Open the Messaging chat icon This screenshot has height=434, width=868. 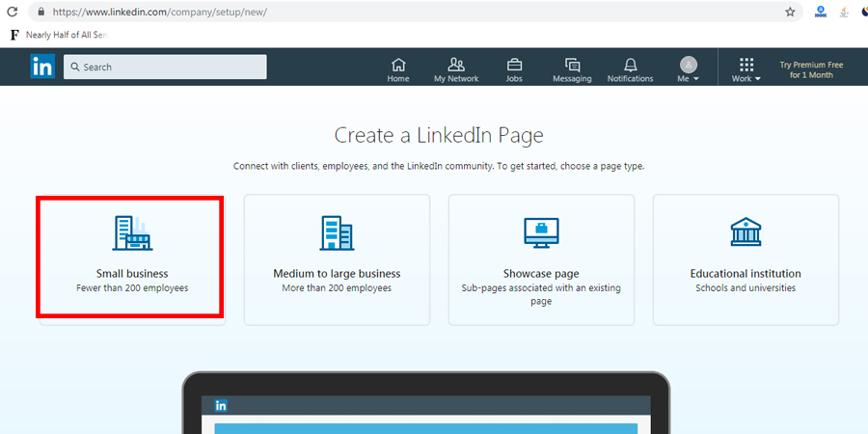click(x=572, y=65)
